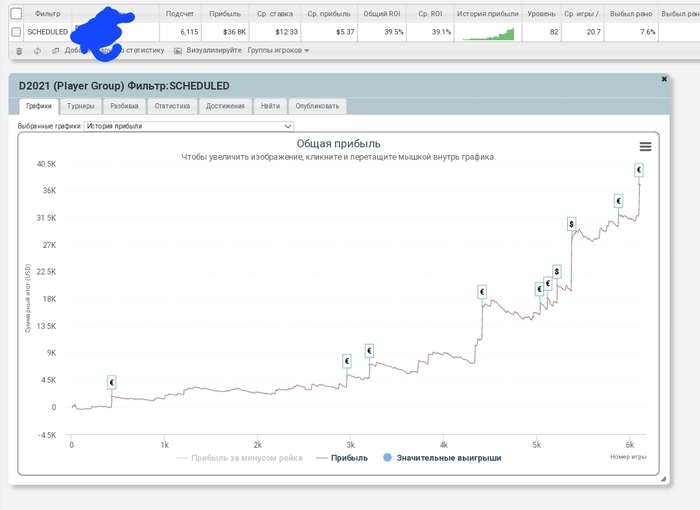Click the dollar marker near 31.5K level
Screen dimensions: 700x510
click(571, 224)
